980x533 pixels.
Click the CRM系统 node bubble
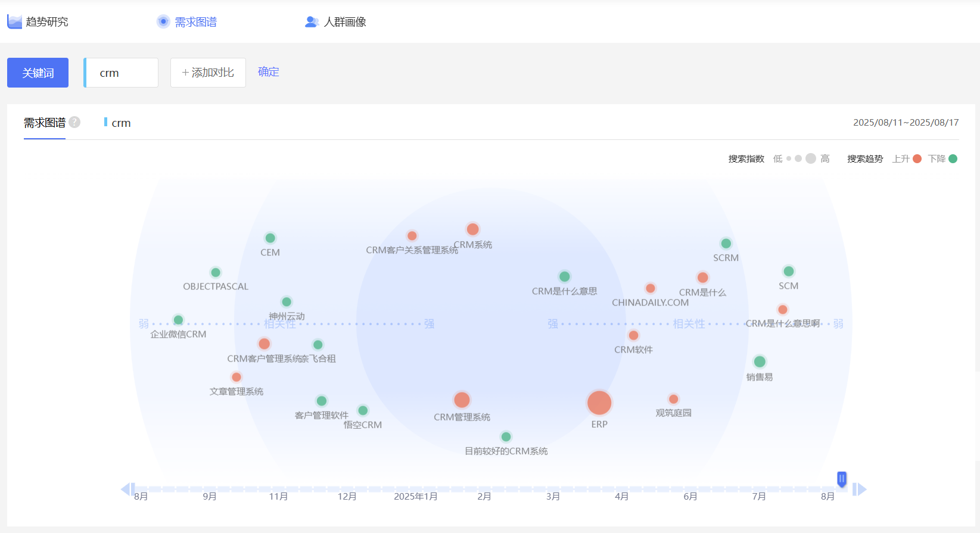pos(473,229)
